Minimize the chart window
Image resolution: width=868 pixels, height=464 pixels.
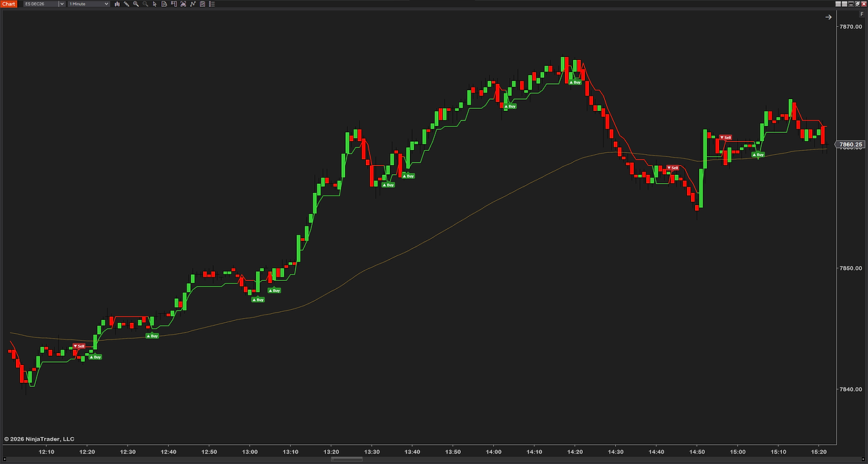tap(851, 4)
